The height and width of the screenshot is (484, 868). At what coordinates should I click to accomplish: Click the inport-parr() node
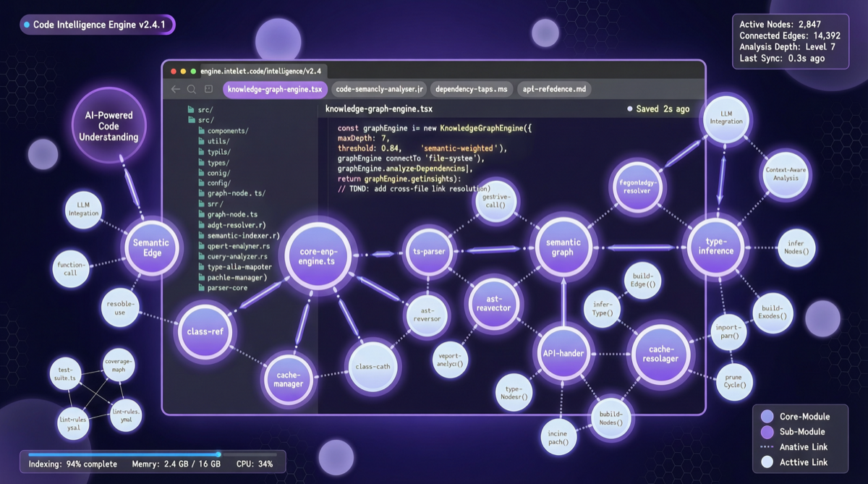727,331
